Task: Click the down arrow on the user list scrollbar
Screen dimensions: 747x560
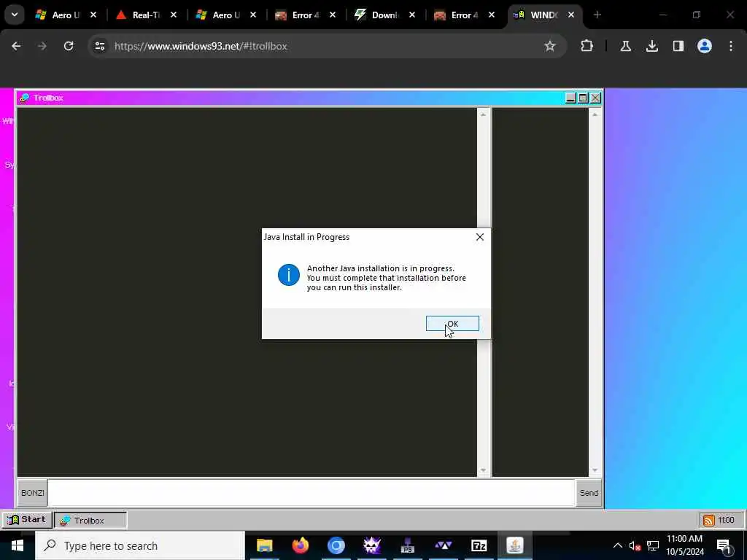Action: 595,470
